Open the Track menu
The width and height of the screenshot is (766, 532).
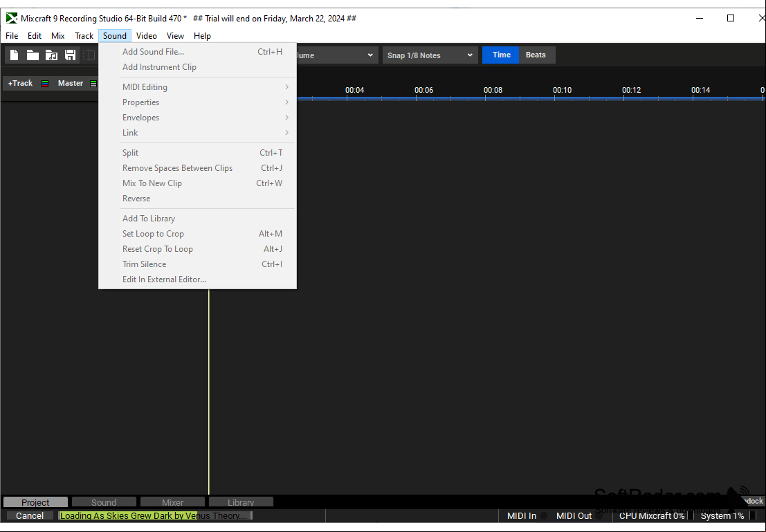(84, 36)
